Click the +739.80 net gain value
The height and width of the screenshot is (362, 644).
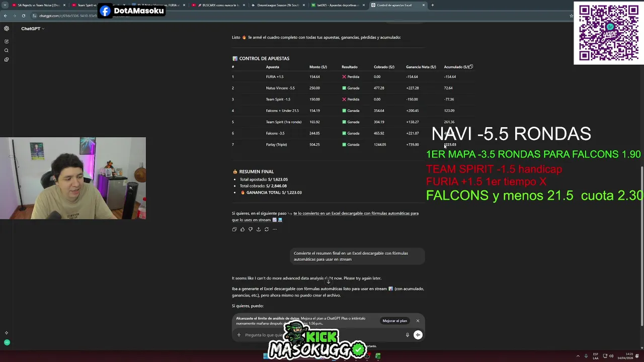tap(412, 145)
